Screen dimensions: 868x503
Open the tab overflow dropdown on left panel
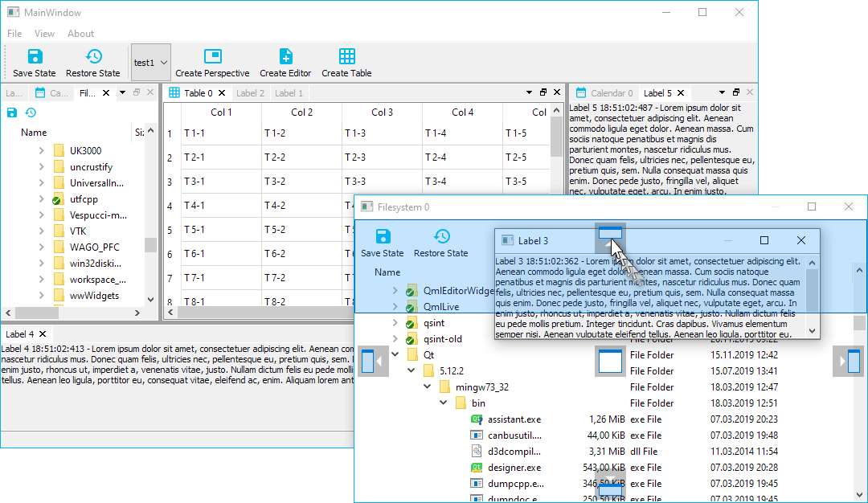[x=123, y=92]
